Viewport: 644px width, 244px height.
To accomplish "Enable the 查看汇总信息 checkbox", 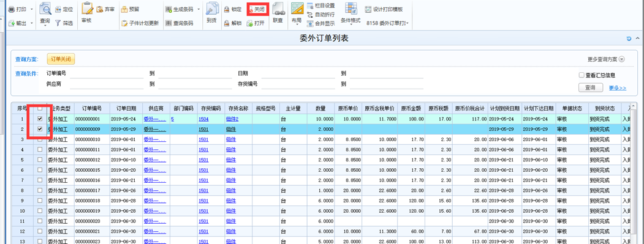I will coord(581,75).
